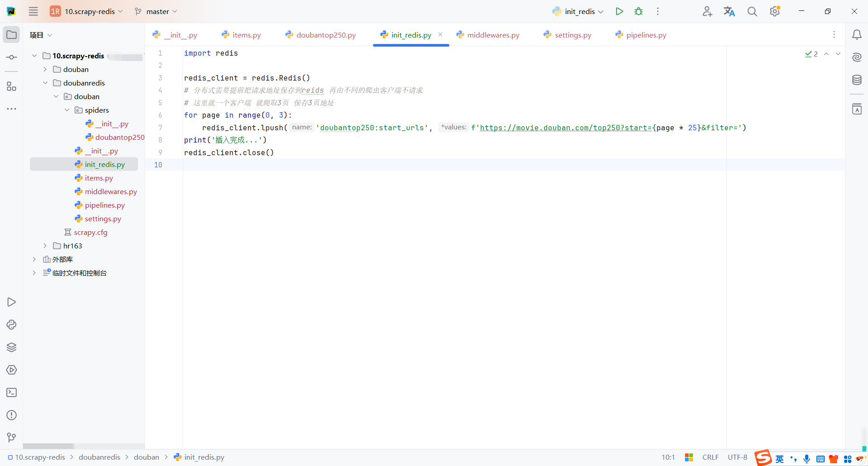This screenshot has height=466, width=868.
Task: Open the Structure tool window
Action: pos(12,86)
